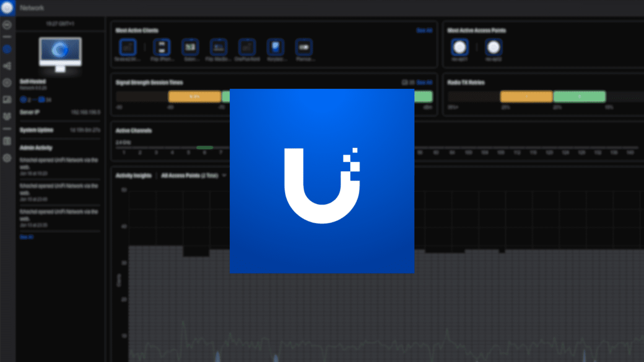Select the WiFiman sidebar icon

tap(7, 25)
